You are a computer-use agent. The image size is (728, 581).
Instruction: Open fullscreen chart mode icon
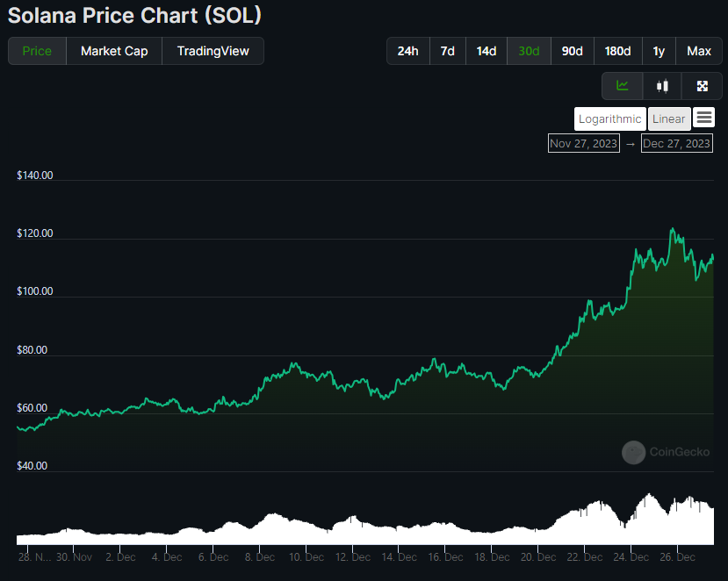tap(702, 86)
